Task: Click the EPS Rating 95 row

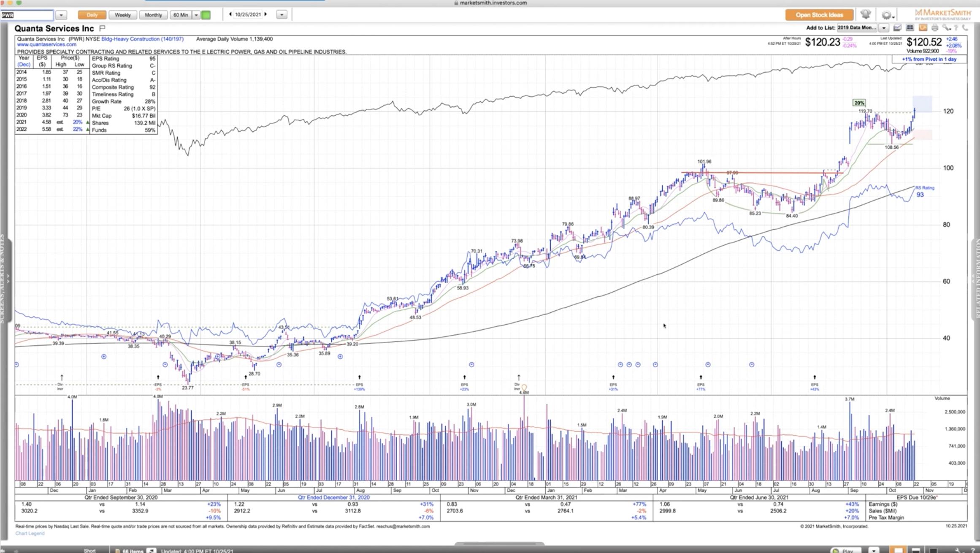Action: (x=123, y=59)
